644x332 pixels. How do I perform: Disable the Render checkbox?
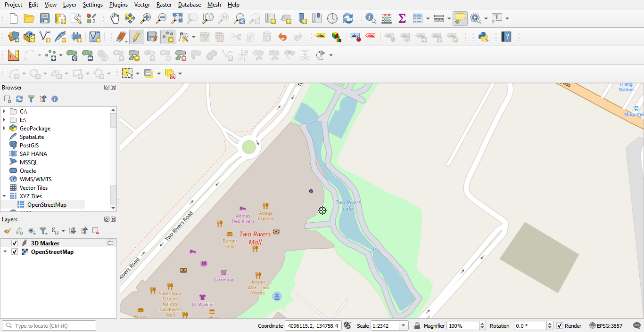pos(560,326)
